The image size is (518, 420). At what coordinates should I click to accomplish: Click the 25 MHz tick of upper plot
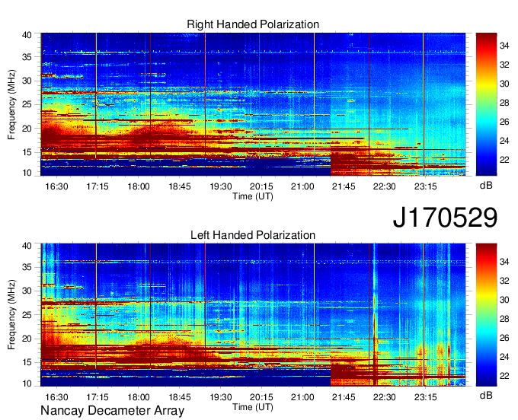coord(27,104)
